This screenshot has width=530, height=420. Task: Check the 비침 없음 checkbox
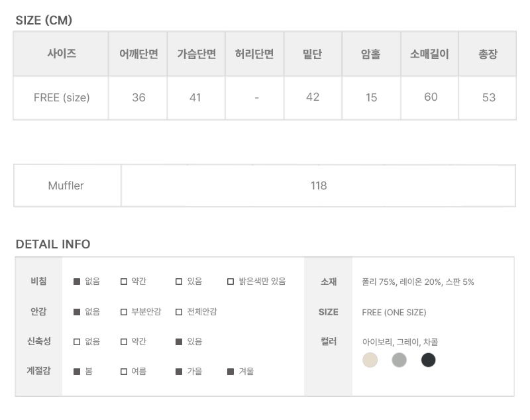tap(77, 282)
